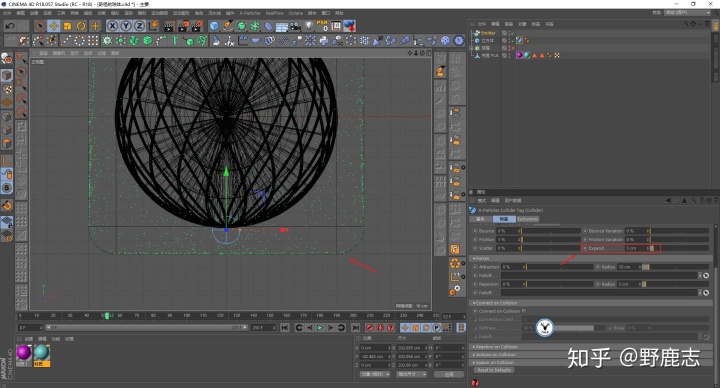Select the X-Particles Collider tag on cube
Screen dimensions: 720x388
pos(519,40)
